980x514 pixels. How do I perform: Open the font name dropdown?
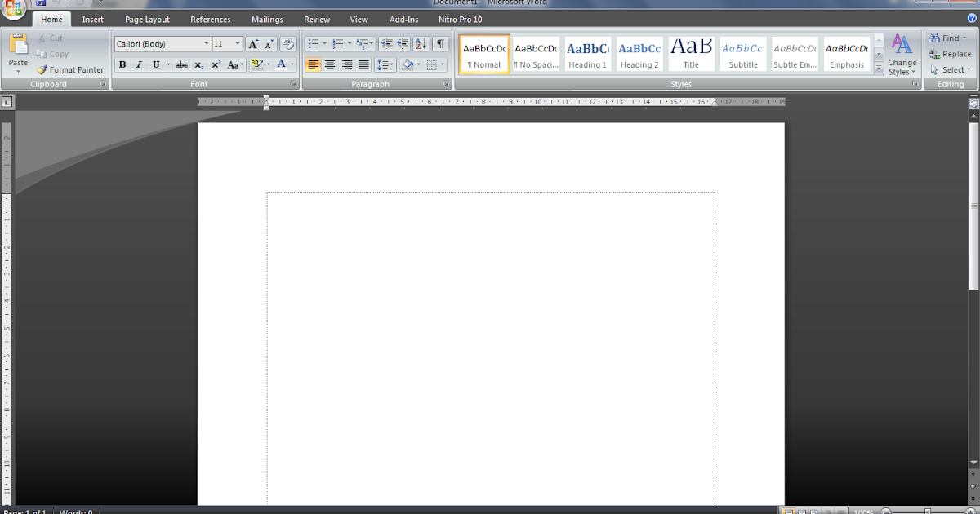coord(207,43)
